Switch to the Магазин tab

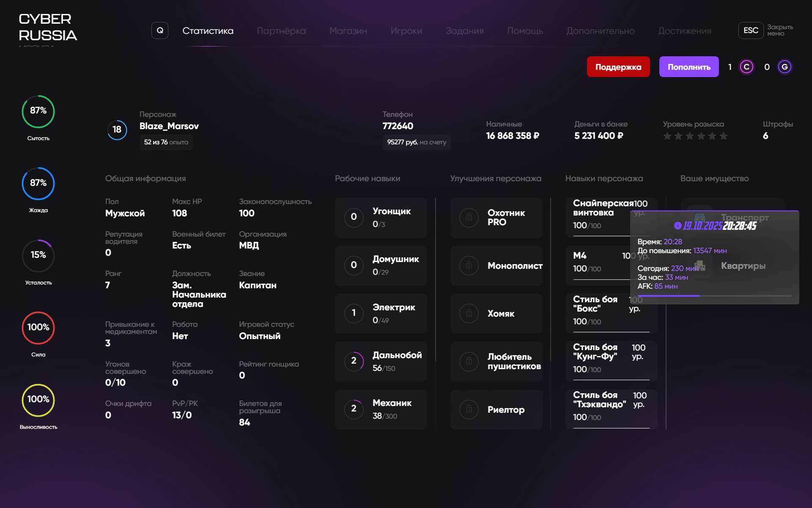click(348, 31)
